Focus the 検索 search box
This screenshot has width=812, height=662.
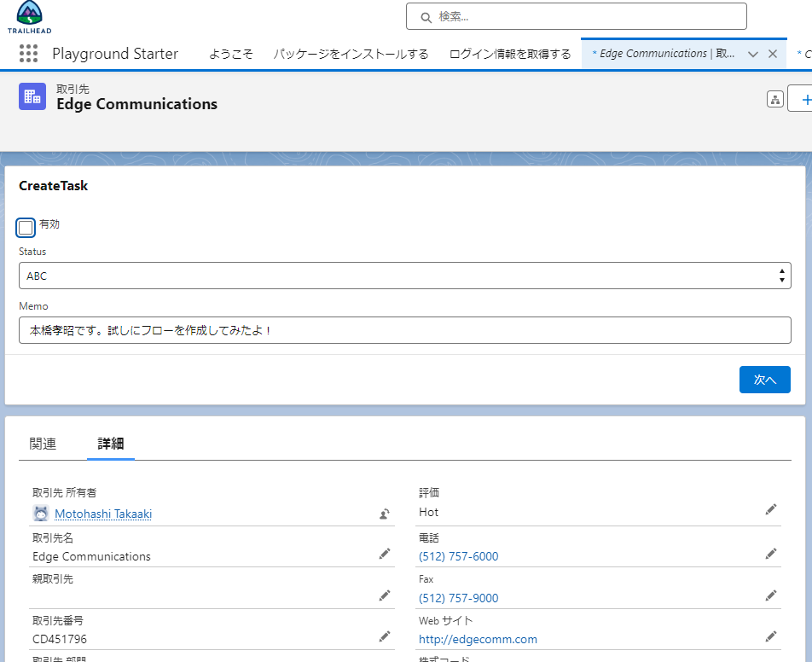pyautogui.click(x=577, y=16)
